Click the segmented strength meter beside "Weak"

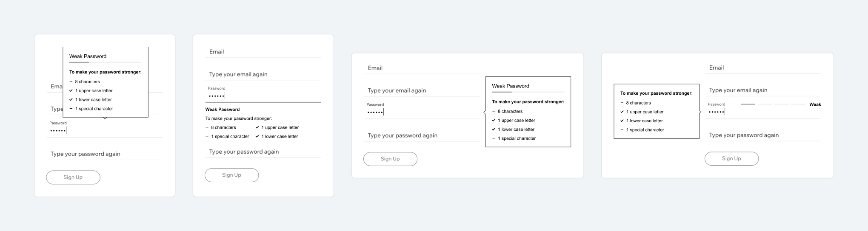pyautogui.click(x=772, y=104)
